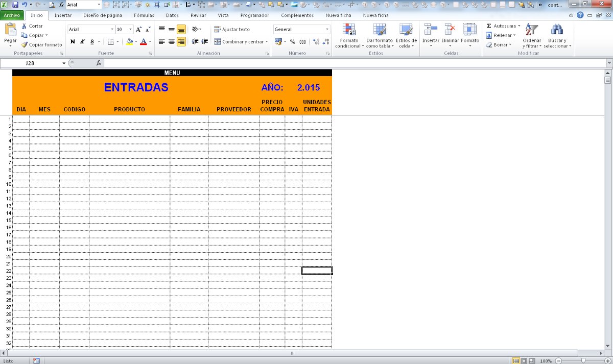The image size is (613, 364).
Task: Increase indent in Alineación group
Action: [204, 42]
